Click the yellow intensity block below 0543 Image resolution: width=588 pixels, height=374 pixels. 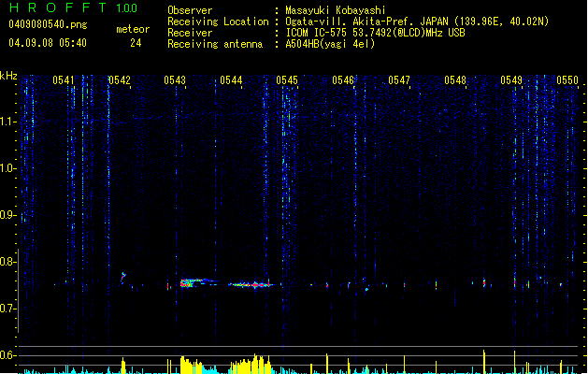192,365
